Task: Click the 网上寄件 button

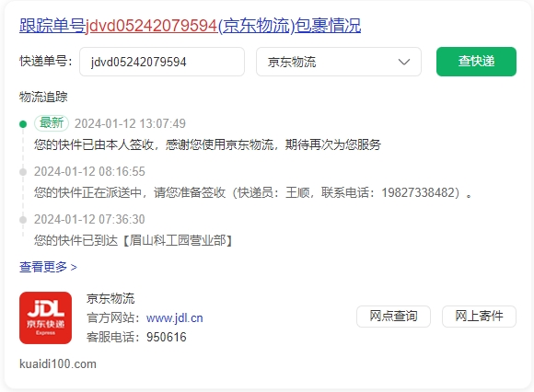Action: 479,317
